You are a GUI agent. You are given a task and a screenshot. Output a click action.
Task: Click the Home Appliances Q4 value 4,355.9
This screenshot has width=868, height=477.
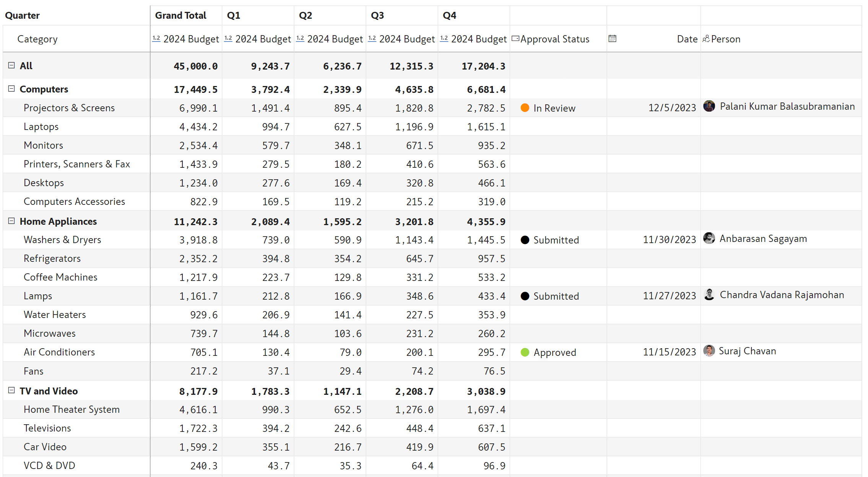tap(486, 222)
